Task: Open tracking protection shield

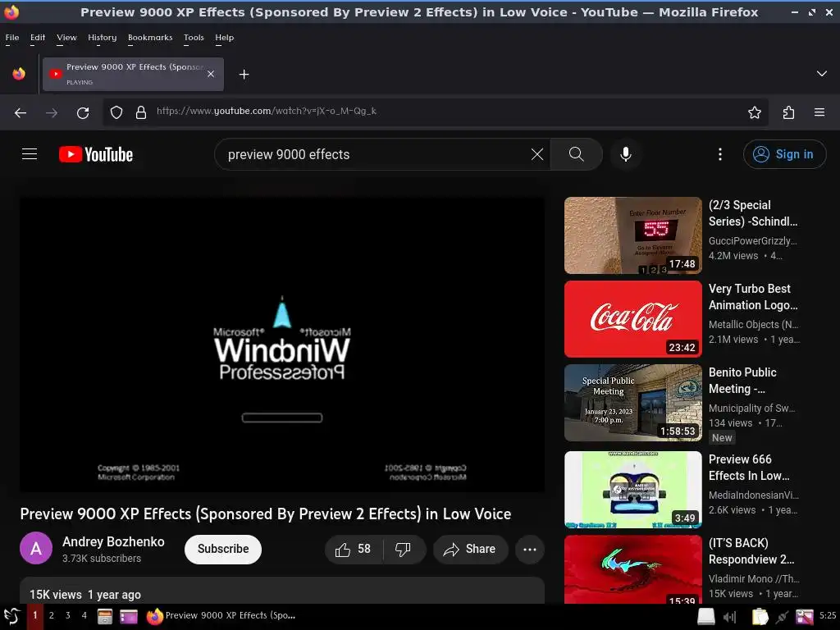Action: coord(116,112)
